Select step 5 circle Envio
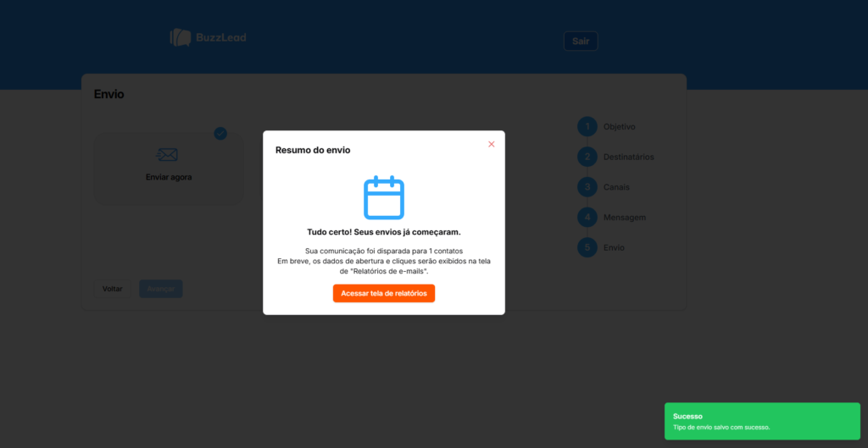The width and height of the screenshot is (868, 448). point(587,247)
